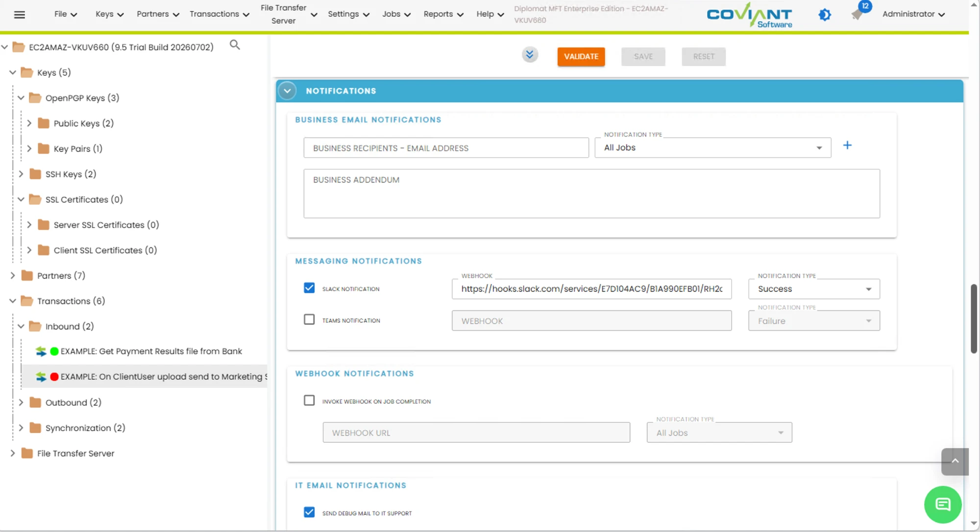
Task: Open the green chat support bubble
Action: [942, 505]
